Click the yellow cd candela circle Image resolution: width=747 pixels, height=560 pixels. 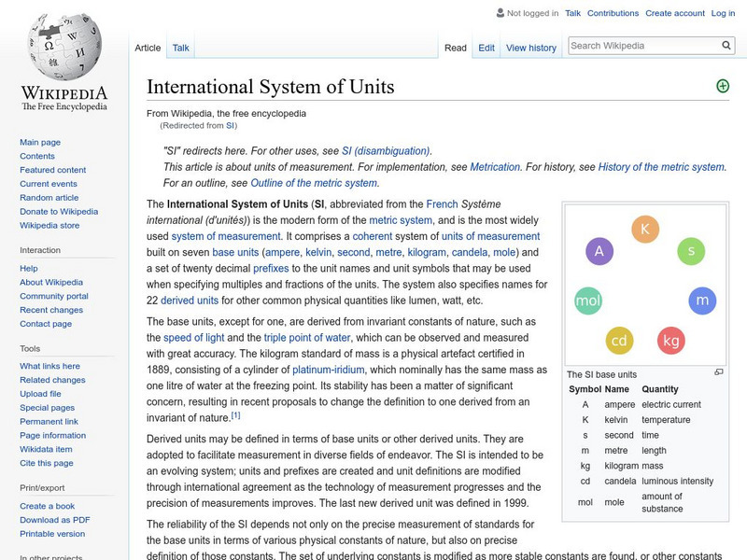pos(619,341)
